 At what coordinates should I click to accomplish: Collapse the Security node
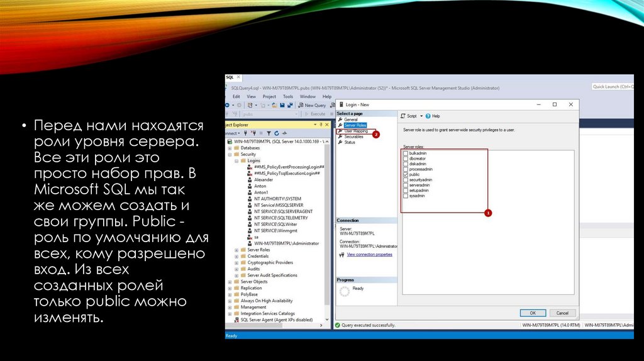point(230,155)
